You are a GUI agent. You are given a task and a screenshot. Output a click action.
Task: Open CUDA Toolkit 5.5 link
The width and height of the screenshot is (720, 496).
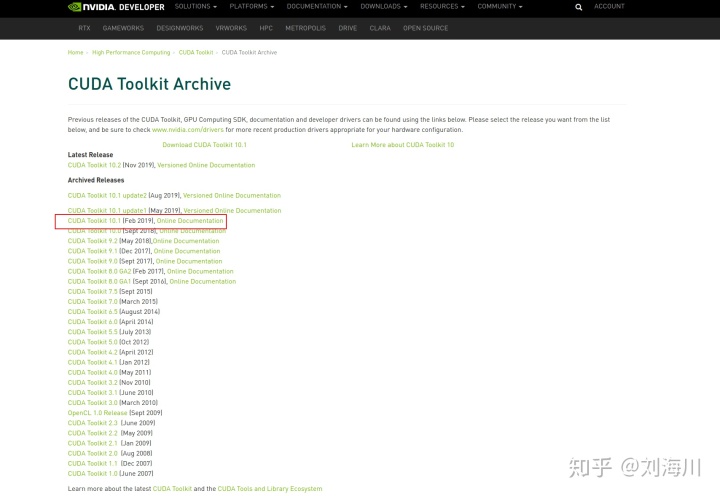pos(92,332)
